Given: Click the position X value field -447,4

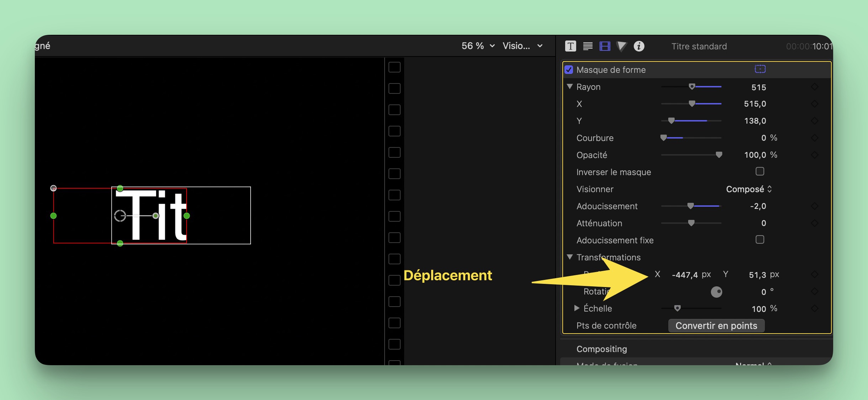Looking at the screenshot, I should coord(685,275).
